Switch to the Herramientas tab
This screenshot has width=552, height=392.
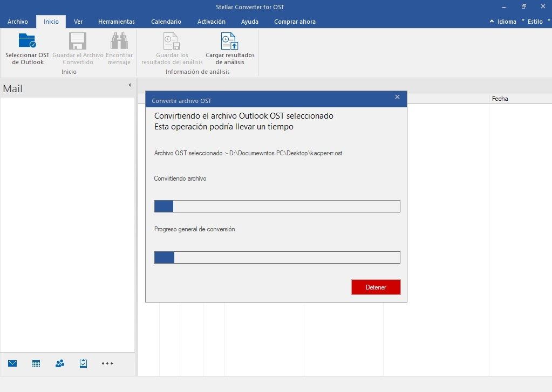pos(117,22)
